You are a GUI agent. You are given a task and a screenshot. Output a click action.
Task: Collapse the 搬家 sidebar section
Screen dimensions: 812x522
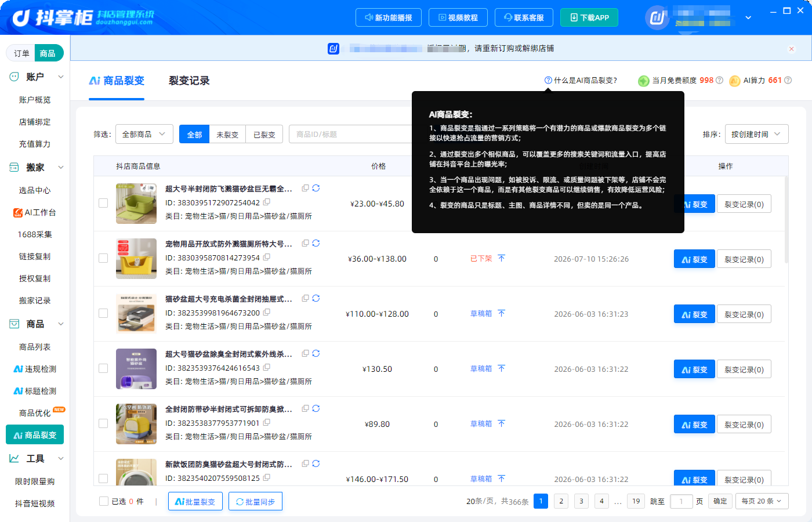point(61,168)
